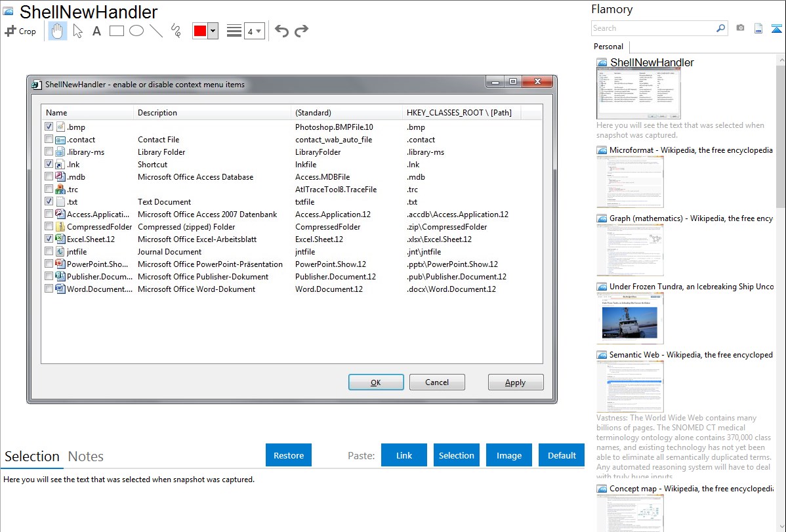
Task: Click the HKEY_CLASSES_ROOT \ [Path] column header
Action: tap(461, 112)
